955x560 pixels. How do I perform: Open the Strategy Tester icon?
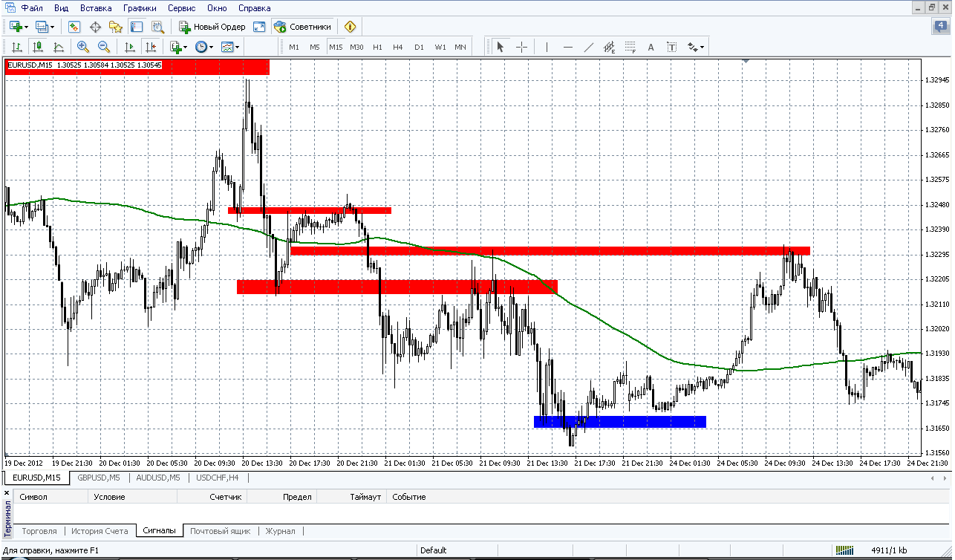157,27
